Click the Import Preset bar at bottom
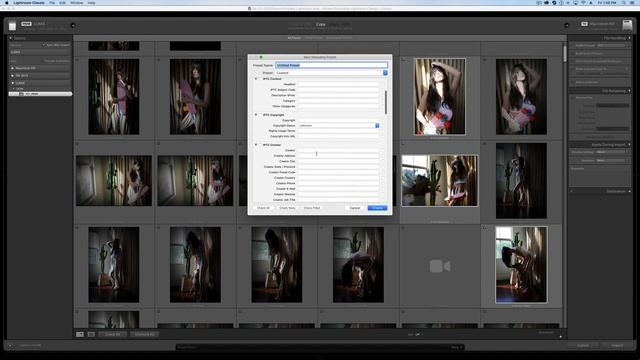 click(320, 347)
